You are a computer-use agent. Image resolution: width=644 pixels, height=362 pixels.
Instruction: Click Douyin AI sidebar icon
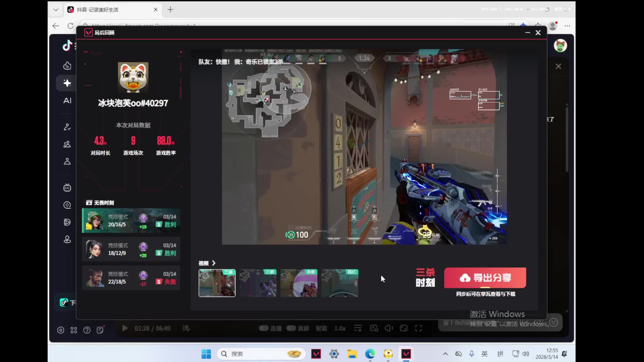(67, 101)
